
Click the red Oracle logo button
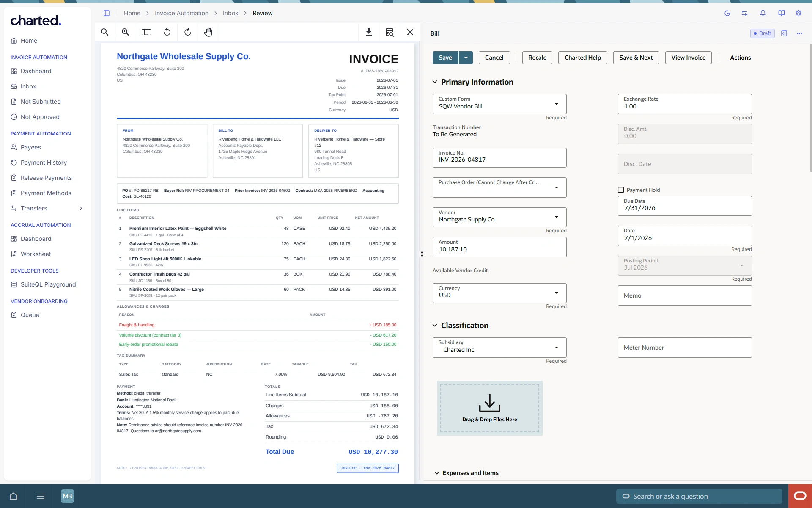pyautogui.click(x=800, y=496)
